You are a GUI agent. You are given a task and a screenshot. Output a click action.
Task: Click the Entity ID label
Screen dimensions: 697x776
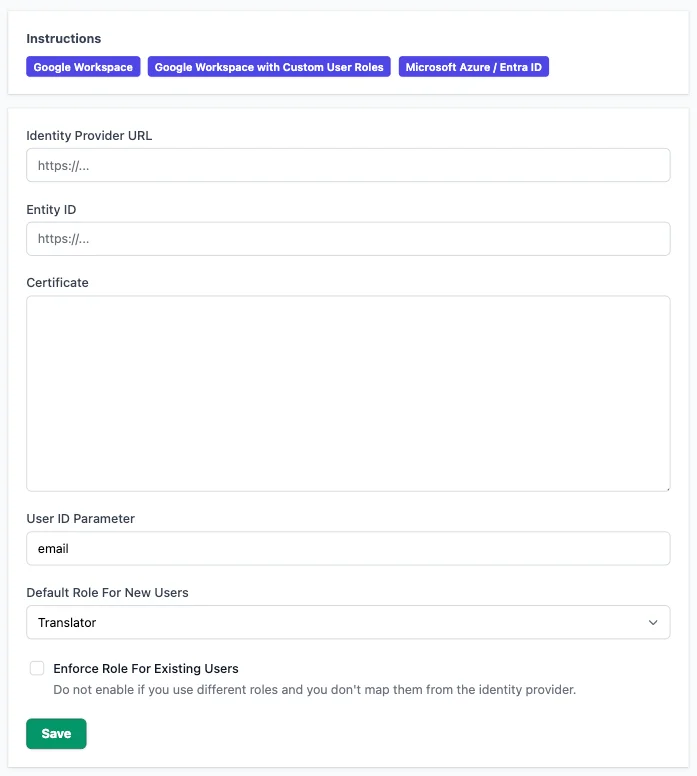point(51,210)
